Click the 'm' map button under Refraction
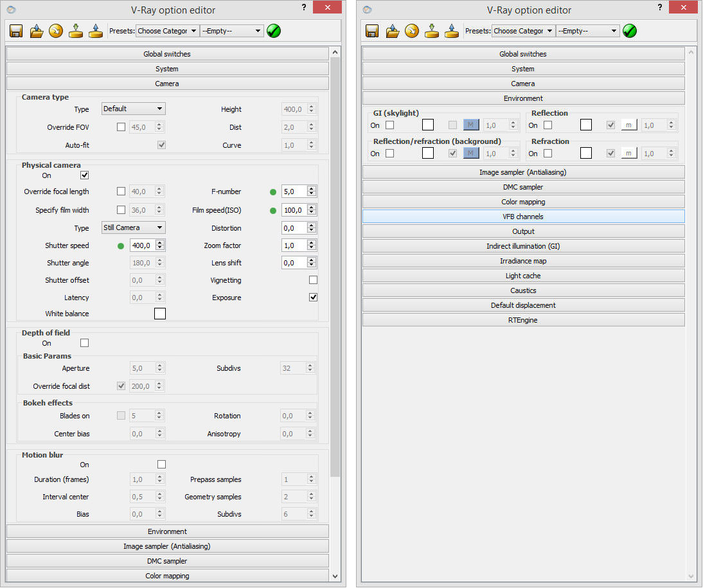This screenshot has height=588, width=703. click(x=628, y=154)
